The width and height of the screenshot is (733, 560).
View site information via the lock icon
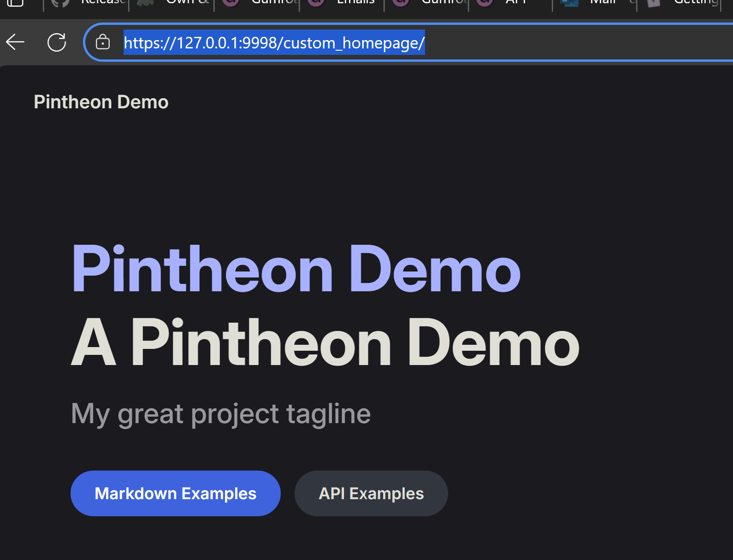click(102, 42)
